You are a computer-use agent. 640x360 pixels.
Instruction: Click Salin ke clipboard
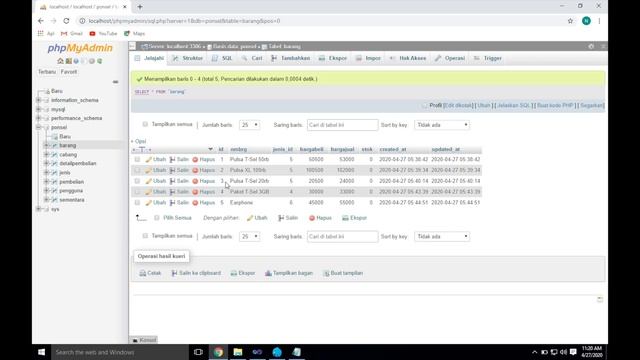point(196,273)
